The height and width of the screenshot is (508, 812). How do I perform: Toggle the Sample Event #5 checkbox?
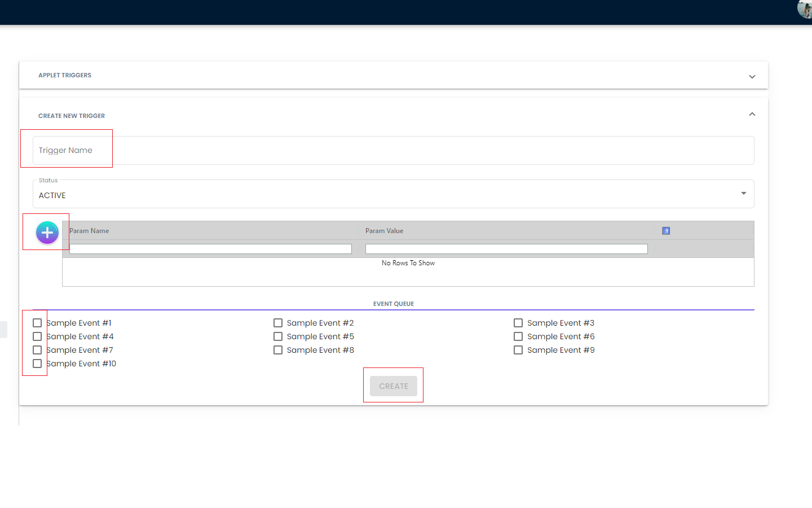tap(278, 336)
